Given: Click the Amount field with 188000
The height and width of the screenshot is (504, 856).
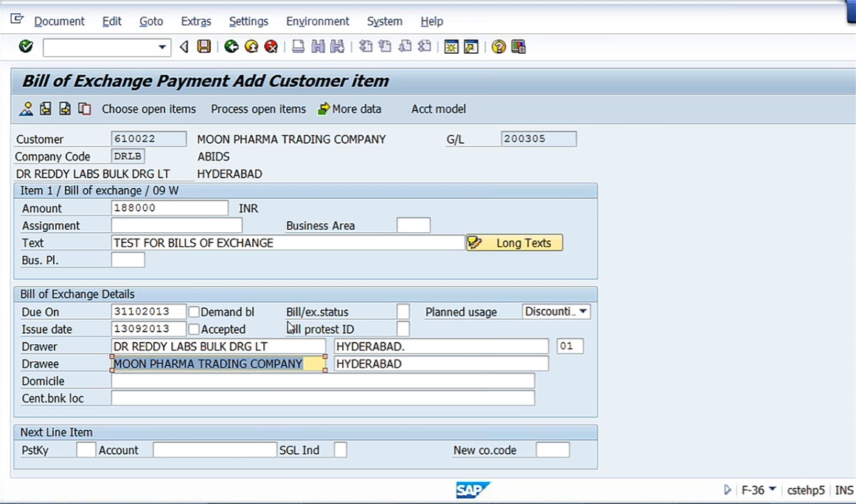Looking at the screenshot, I should [170, 208].
